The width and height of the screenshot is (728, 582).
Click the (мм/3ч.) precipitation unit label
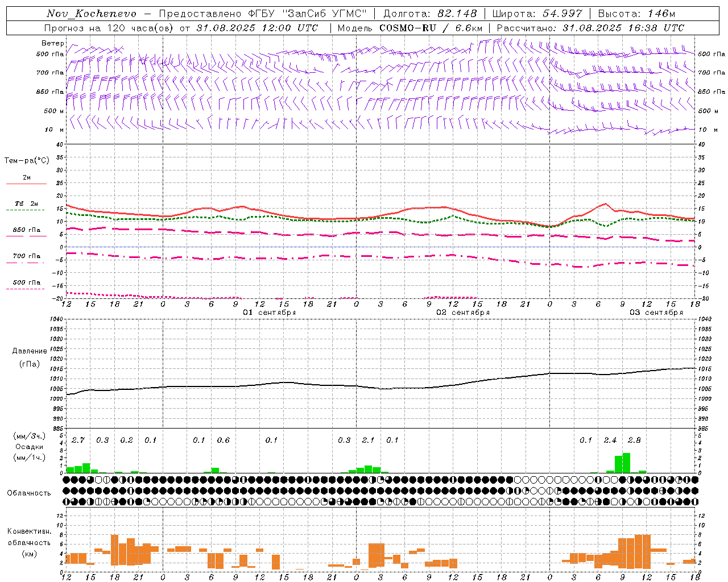click(29, 436)
